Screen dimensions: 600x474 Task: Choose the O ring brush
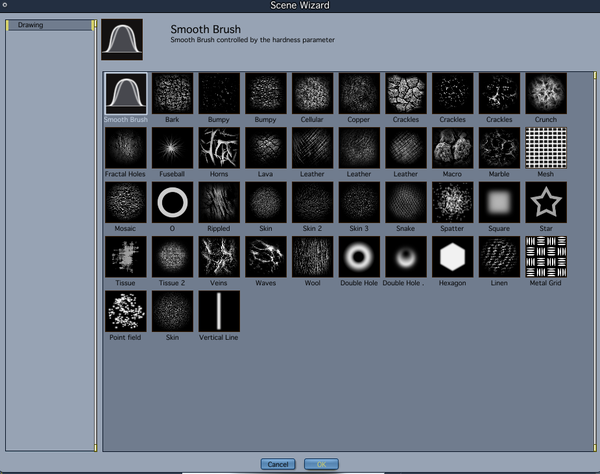[x=172, y=202]
